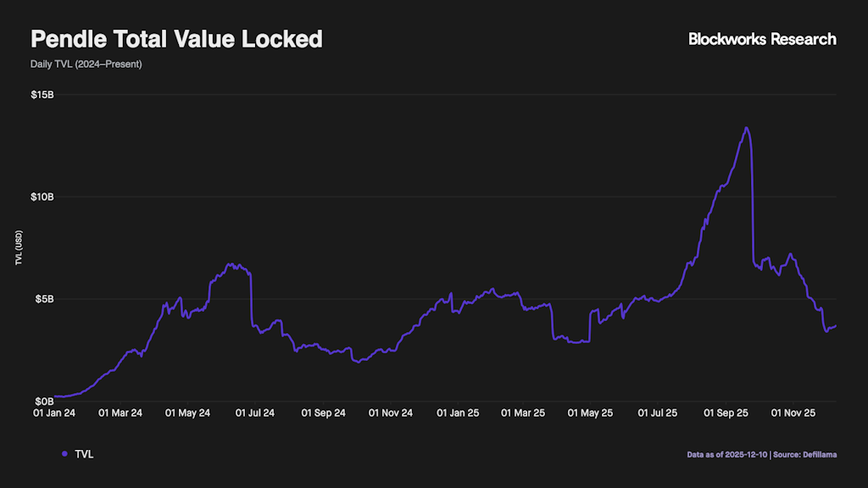Click the 01 Jul 24 date label
Image resolution: width=868 pixels, height=488 pixels.
click(254, 413)
